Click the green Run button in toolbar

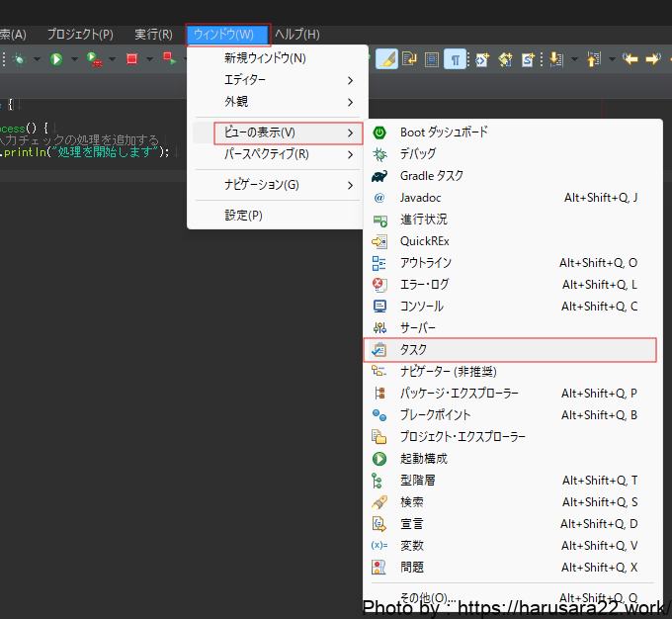tap(56, 59)
